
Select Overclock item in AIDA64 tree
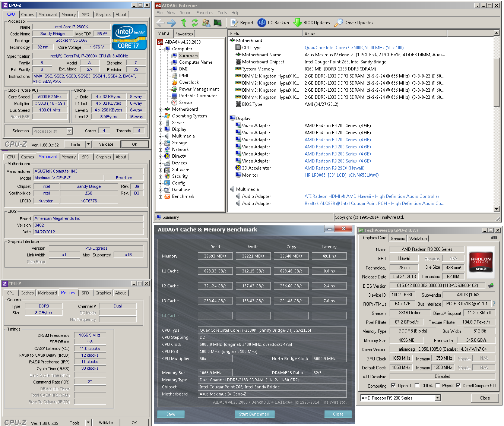189,82
